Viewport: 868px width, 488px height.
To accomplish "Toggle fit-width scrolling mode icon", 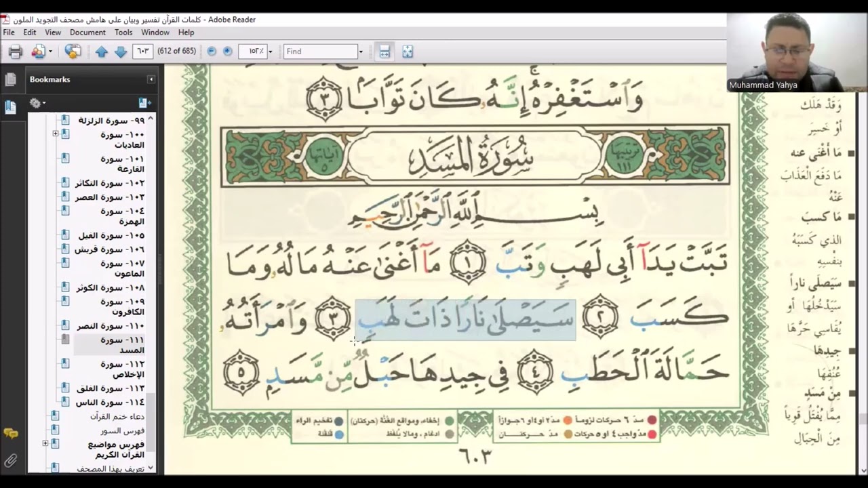I will (x=384, y=52).
